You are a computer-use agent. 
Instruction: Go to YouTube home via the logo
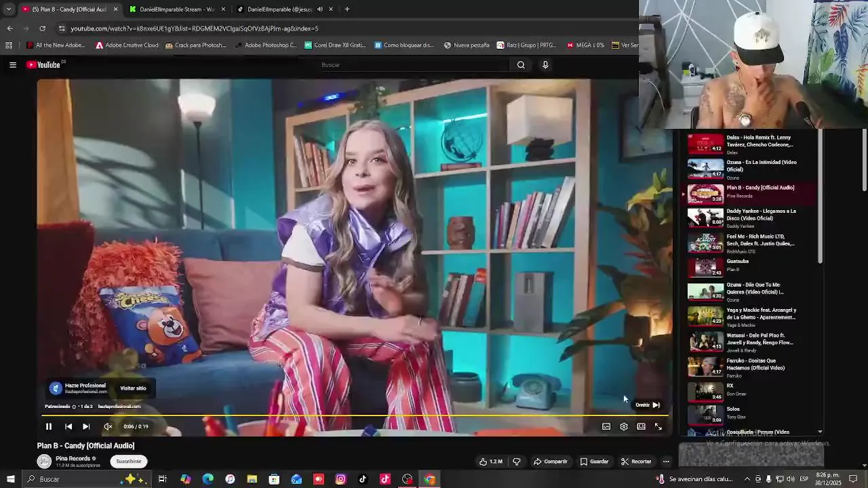click(45, 65)
